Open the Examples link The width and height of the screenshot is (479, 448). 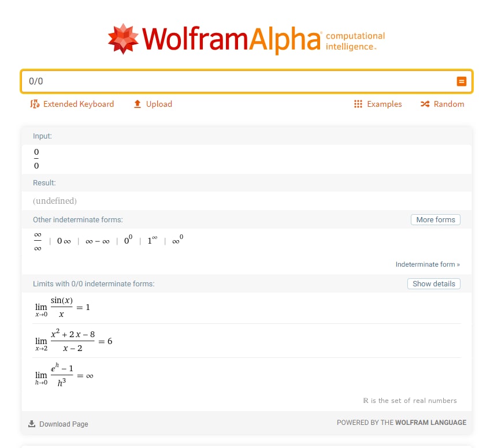pyautogui.click(x=384, y=104)
